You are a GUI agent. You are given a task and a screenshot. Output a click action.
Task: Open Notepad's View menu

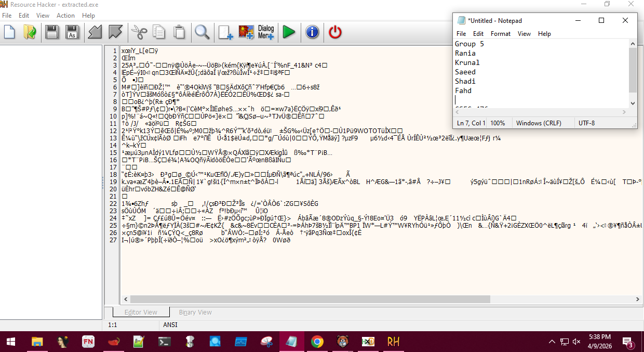(525, 33)
